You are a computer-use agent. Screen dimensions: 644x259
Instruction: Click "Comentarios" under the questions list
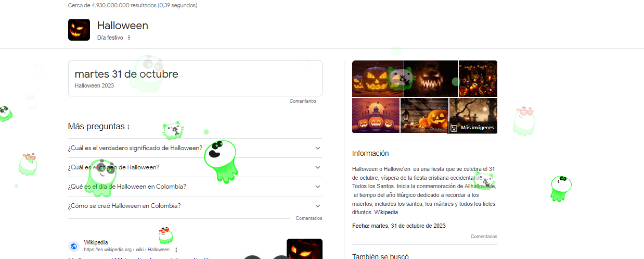(x=308, y=218)
